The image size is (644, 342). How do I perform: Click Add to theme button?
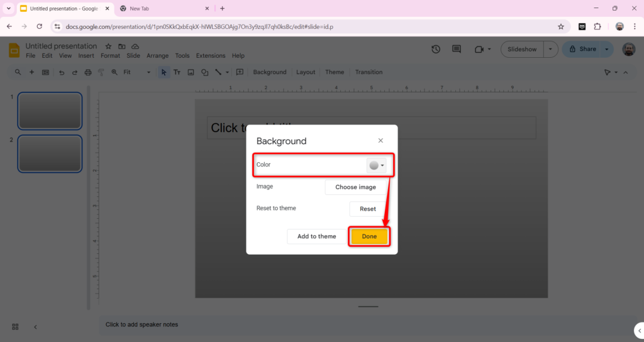[x=316, y=236]
